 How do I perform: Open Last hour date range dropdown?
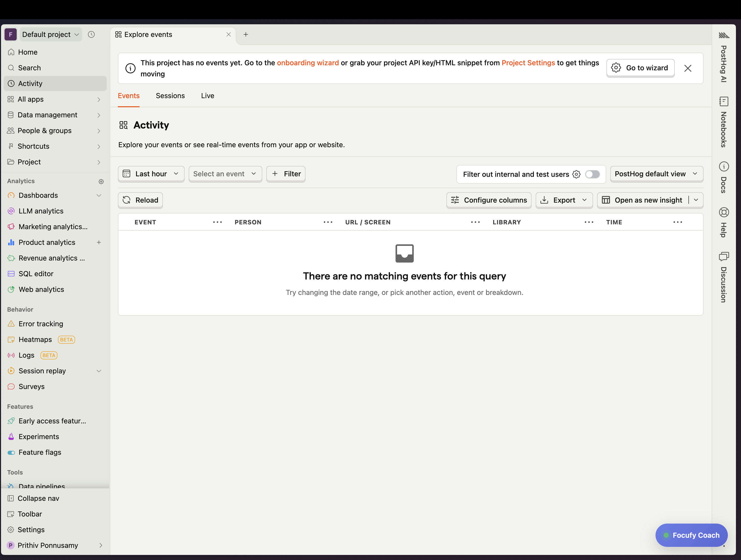pyautogui.click(x=151, y=174)
